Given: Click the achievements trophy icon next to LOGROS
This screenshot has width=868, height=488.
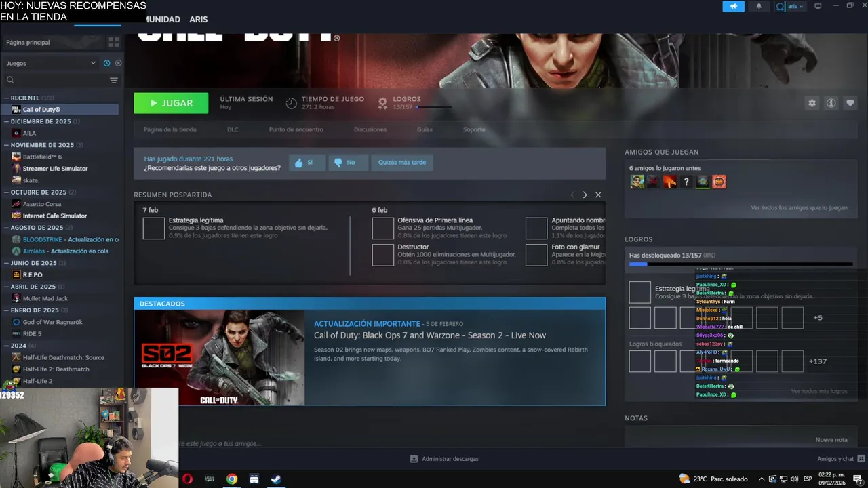Looking at the screenshot, I should click(382, 103).
